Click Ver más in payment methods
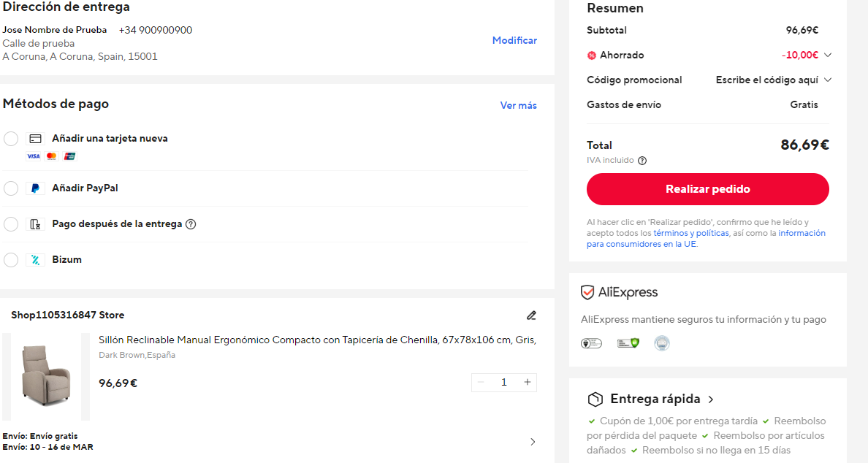The height and width of the screenshot is (463, 868). click(x=518, y=105)
